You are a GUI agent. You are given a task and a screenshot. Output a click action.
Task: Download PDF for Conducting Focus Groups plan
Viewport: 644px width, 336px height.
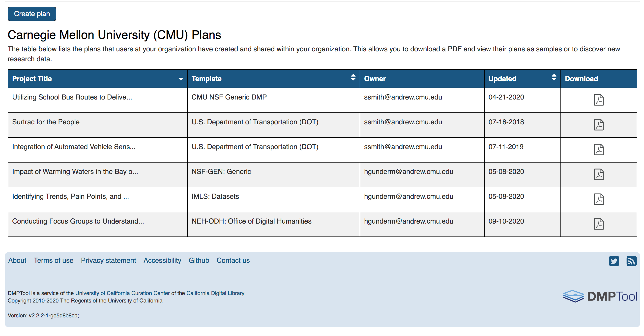point(598,224)
